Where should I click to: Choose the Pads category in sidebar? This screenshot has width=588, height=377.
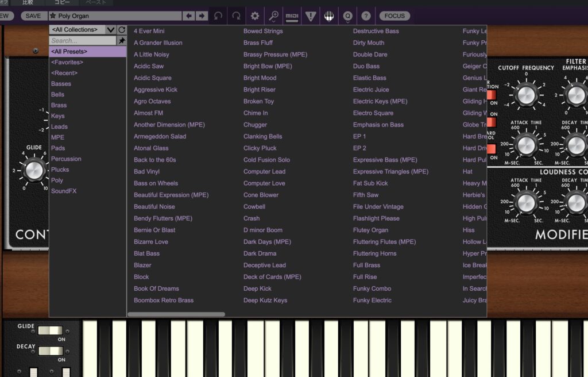[x=58, y=148]
